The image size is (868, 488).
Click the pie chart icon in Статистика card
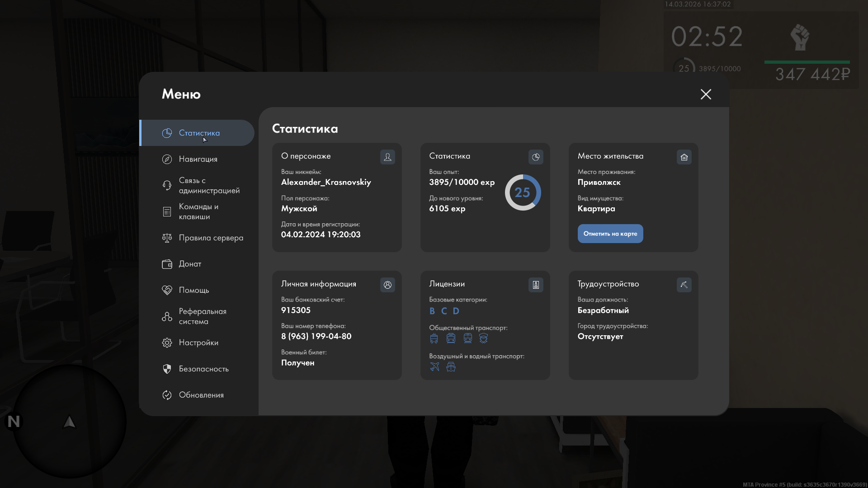pos(536,157)
